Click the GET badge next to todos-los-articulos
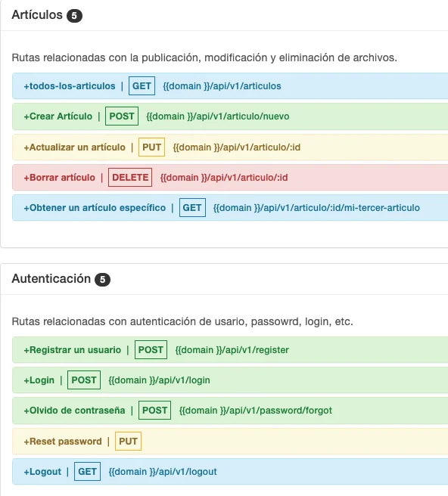 142,86
